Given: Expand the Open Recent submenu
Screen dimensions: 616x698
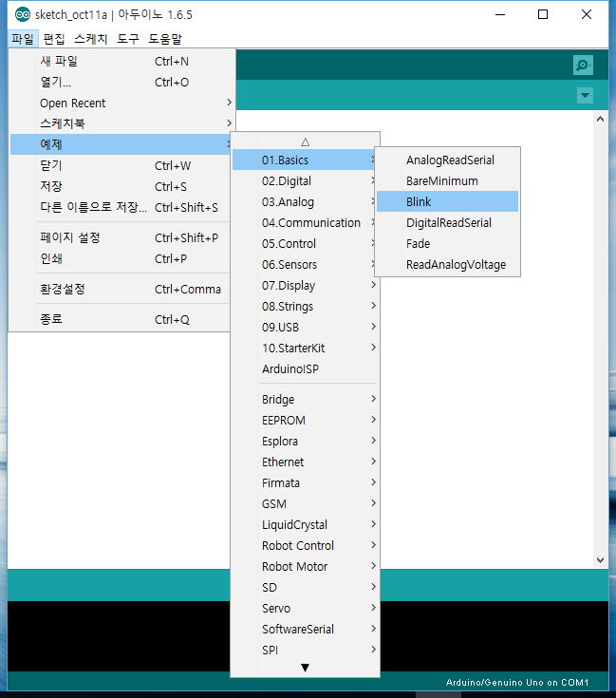Looking at the screenshot, I should coord(121,103).
